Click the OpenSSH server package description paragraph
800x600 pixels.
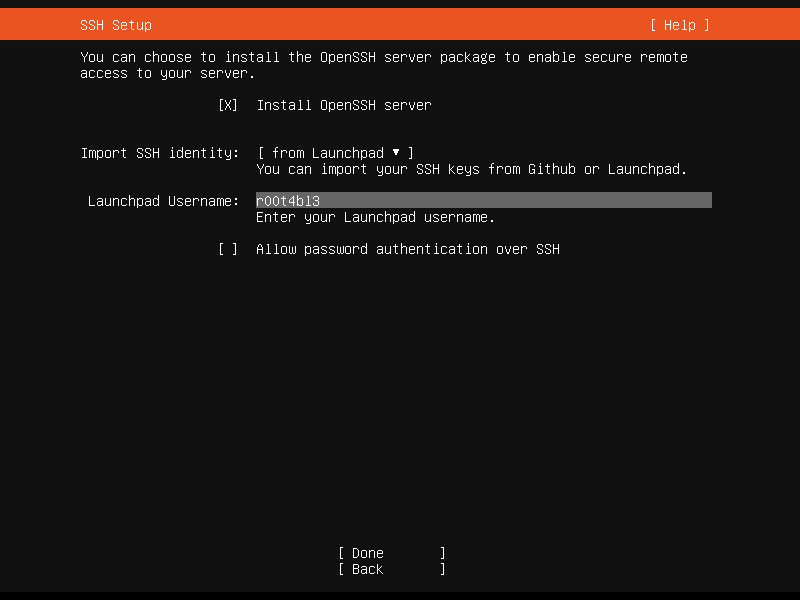point(384,65)
